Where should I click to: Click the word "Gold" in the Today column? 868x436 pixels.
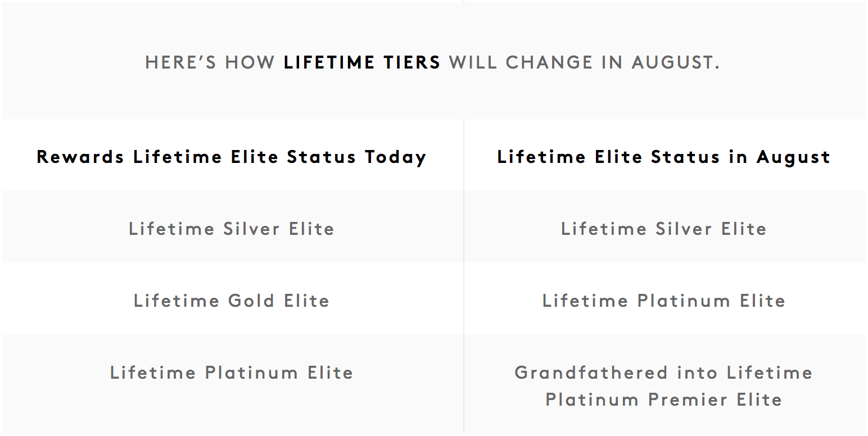point(251,301)
